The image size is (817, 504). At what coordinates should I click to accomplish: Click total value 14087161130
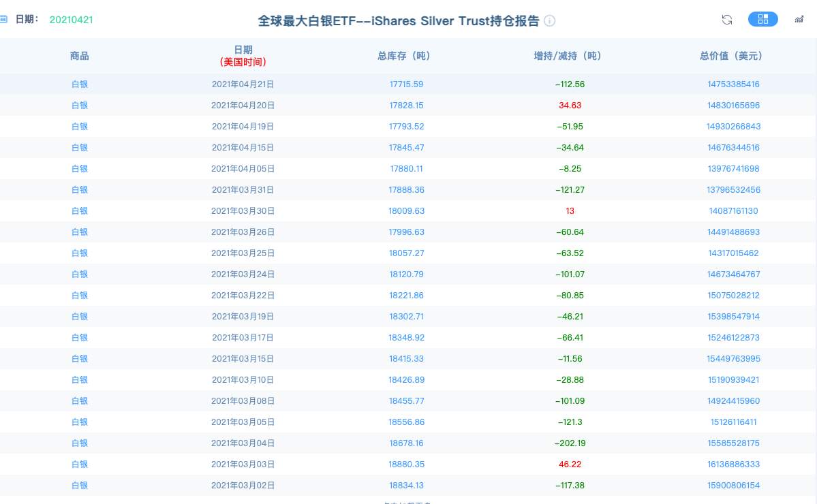(733, 211)
